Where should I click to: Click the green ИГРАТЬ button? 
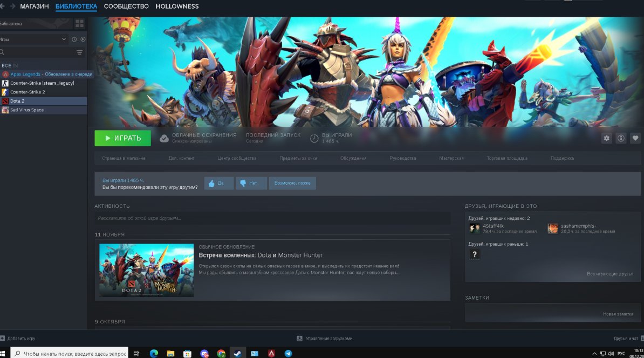[x=122, y=138]
